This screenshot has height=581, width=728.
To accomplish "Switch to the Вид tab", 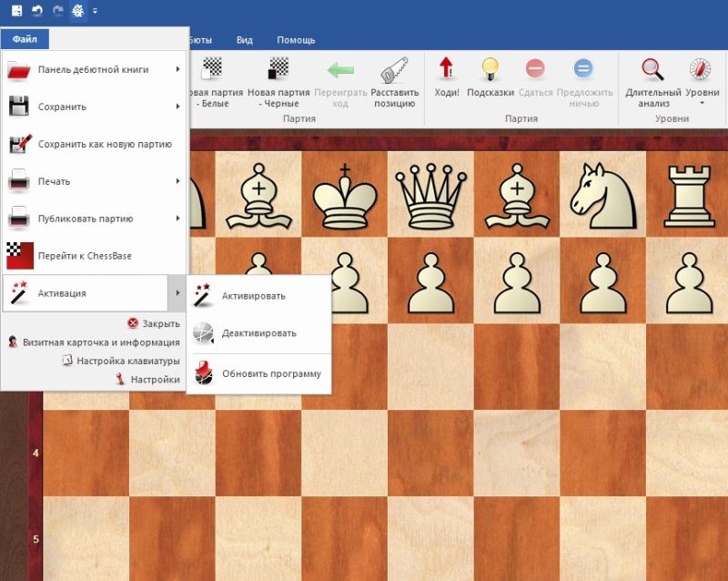I will pos(245,40).
